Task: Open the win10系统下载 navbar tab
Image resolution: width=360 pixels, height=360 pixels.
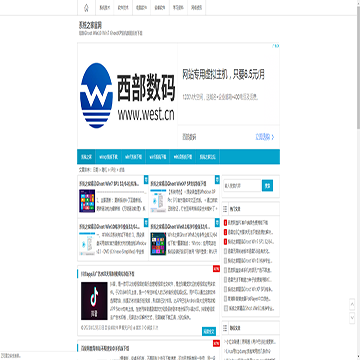Action: point(183,157)
